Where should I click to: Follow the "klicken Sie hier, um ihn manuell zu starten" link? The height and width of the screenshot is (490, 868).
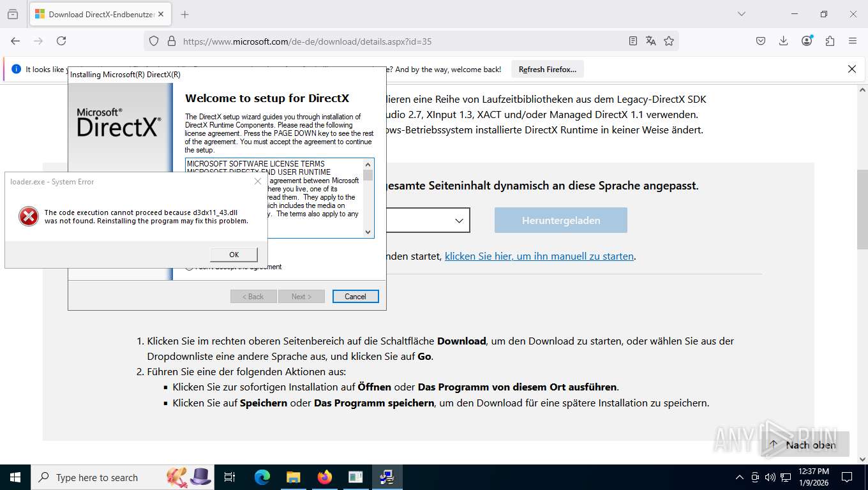[539, 256]
